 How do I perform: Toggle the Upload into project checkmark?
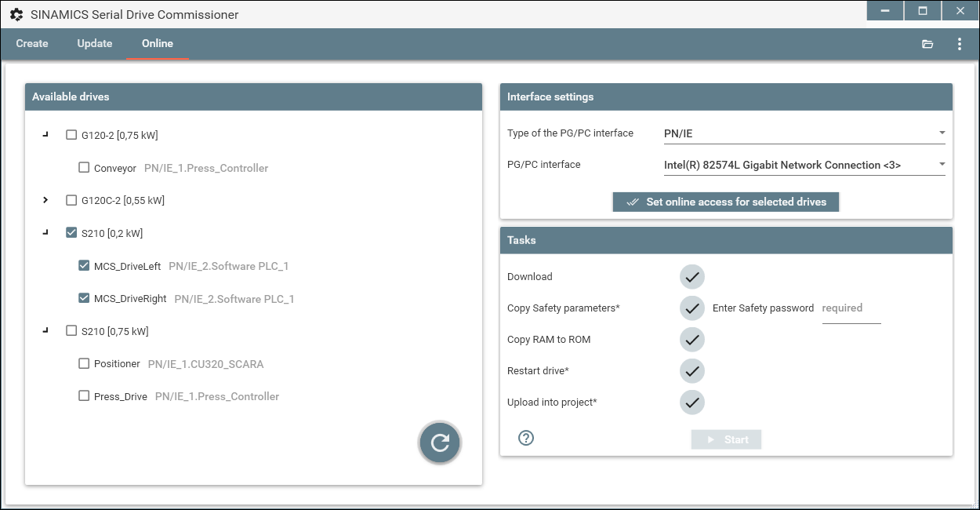(692, 403)
